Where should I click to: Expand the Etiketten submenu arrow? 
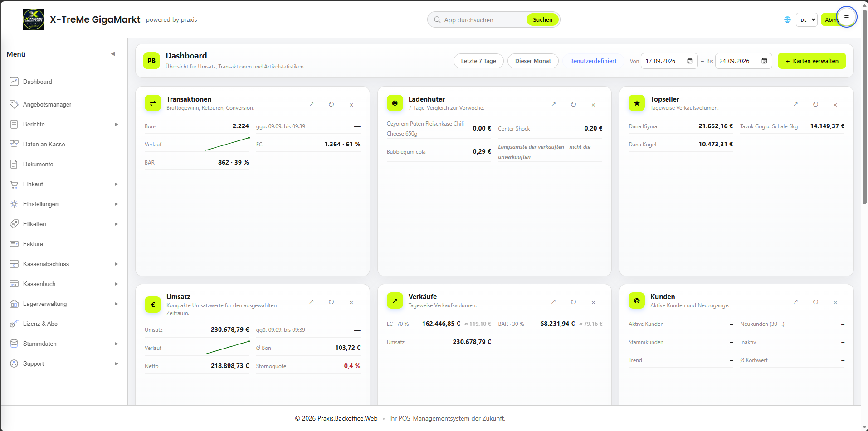tap(117, 224)
